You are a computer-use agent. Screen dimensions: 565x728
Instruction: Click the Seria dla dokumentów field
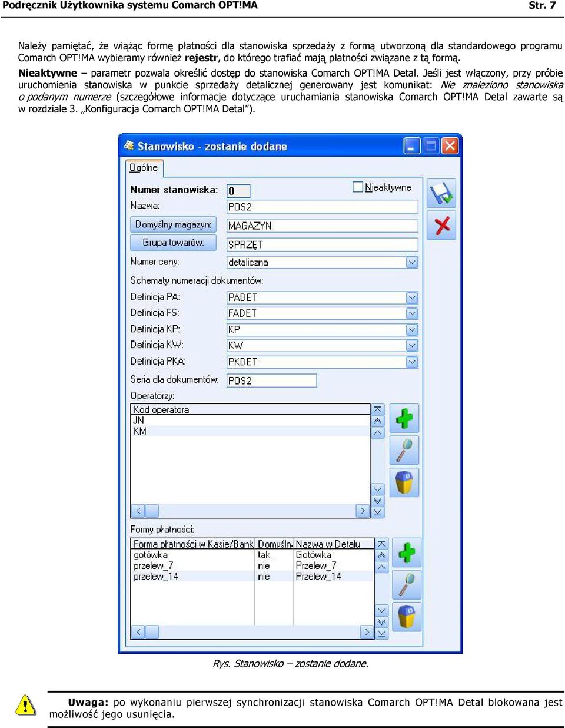[272, 380]
